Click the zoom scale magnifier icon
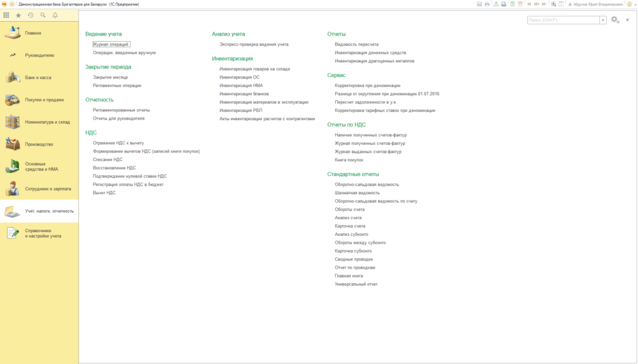The height and width of the screenshot is (364, 638). click(553, 4)
